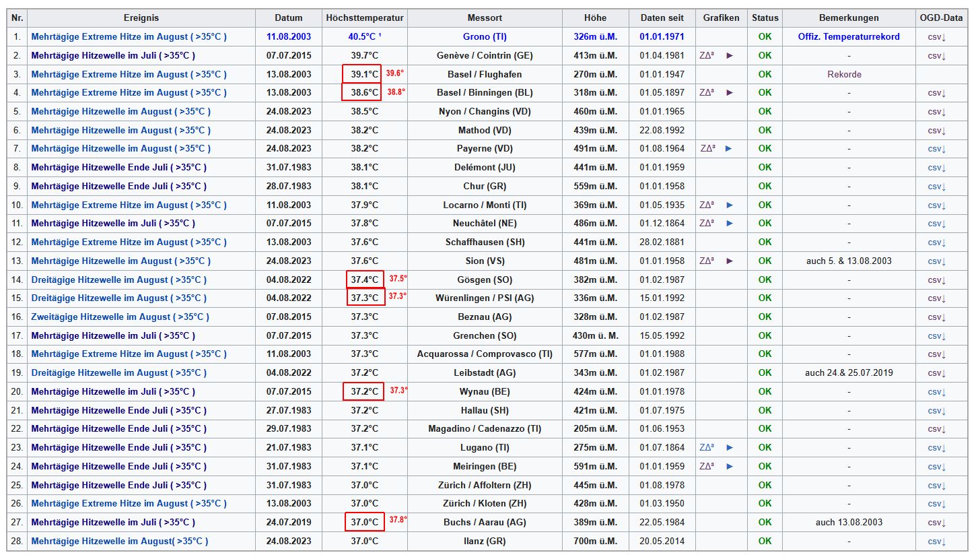Click the 'Grafiken' column header
Viewport: 980px width, 557px height.
point(721,18)
